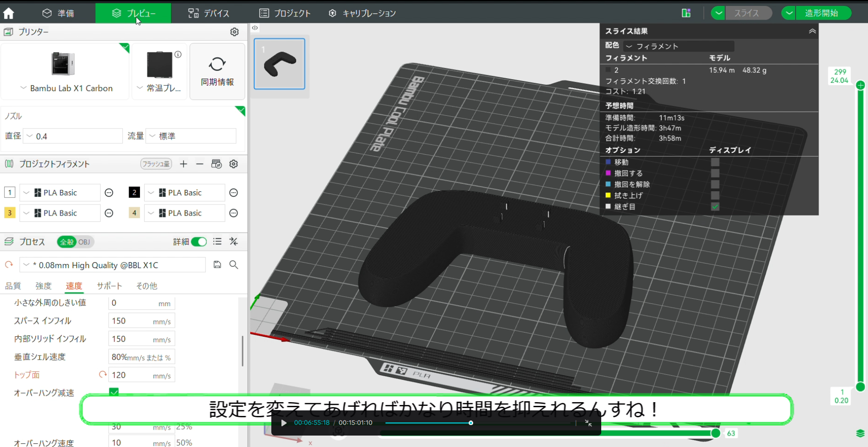This screenshot has height=447, width=868.
Task: Compare presets icon in process header
Action: 234,242
